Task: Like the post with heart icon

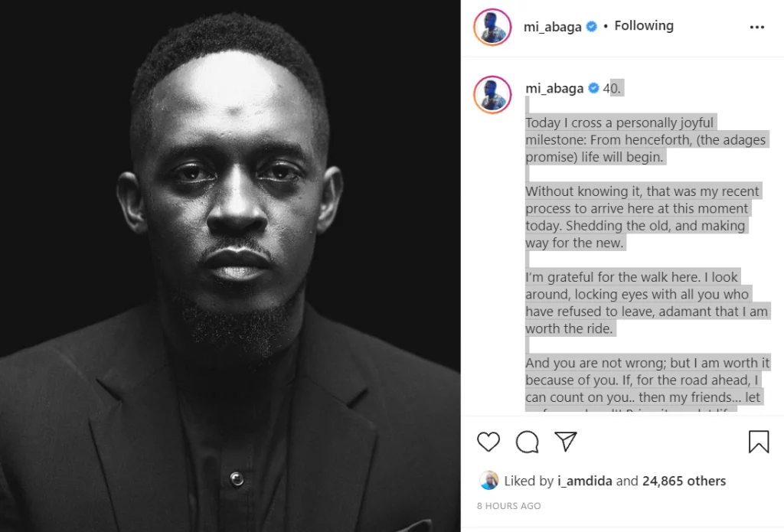Action: (x=488, y=442)
